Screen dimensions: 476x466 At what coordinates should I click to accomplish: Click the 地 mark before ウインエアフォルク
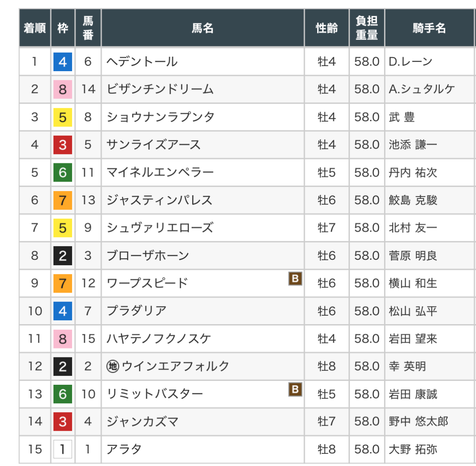click(x=112, y=366)
